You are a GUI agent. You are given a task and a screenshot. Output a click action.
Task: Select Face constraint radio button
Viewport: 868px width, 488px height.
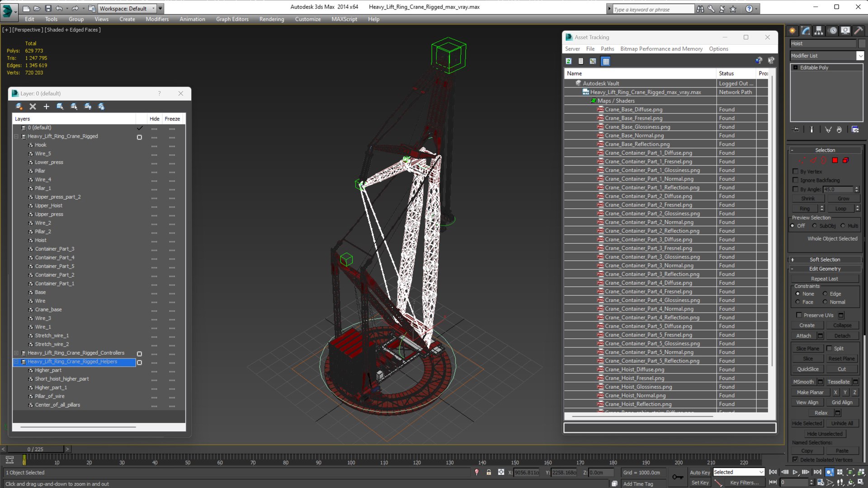coord(798,302)
